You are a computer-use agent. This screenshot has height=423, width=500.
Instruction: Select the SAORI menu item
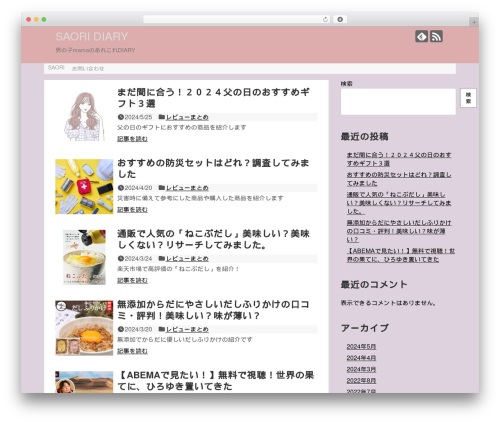pos(56,68)
